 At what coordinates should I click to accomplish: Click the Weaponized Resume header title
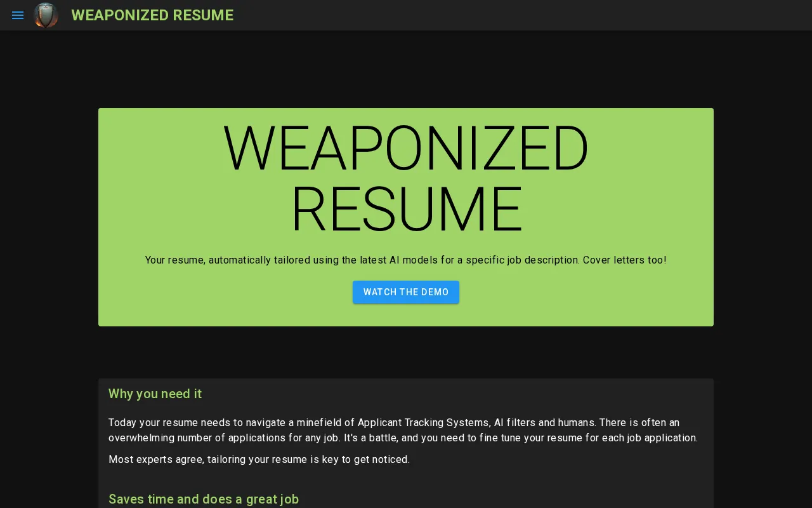152,15
